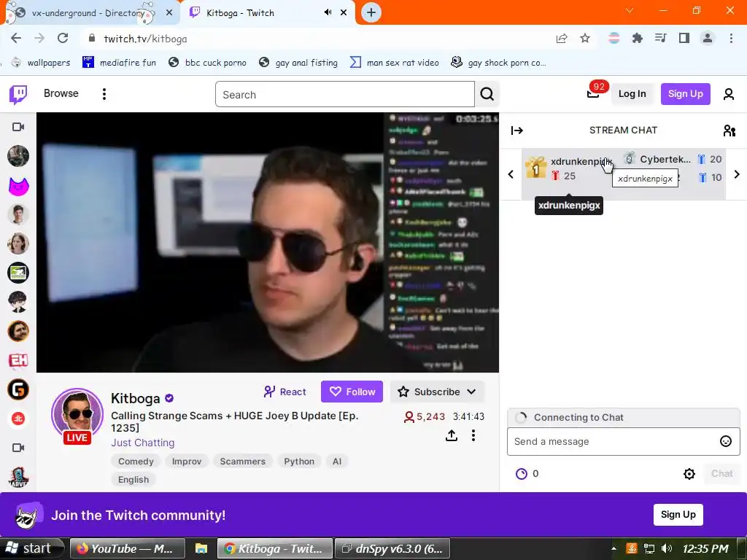This screenshot has height=560, width=747.
Task: Switch to YouTube Firefox taskbar item
Action: click(x=127, y=548)
